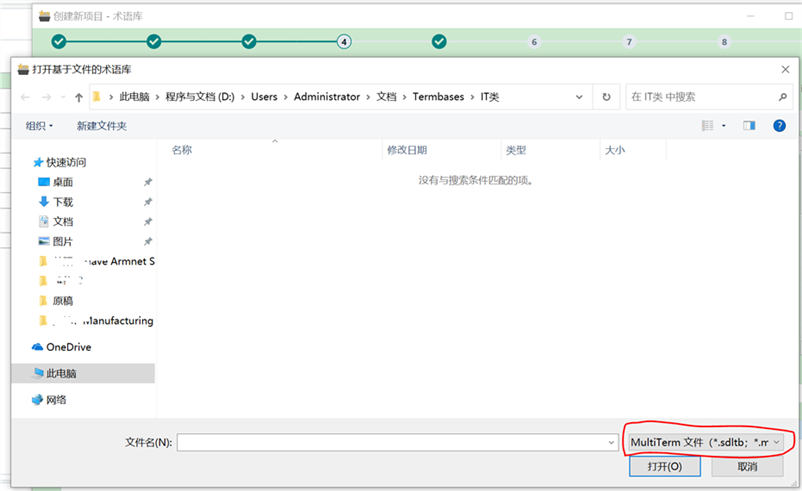Close the 打开基于文件的术语库 dialog
This screenshot has width=802, height=491.
tap(786, 69)
